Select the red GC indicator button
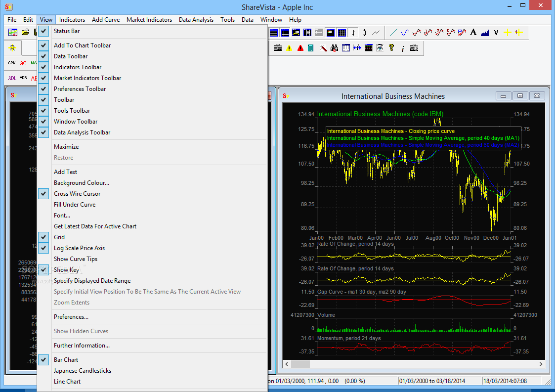Screen dimensions: 555x392 coord(23,63)
